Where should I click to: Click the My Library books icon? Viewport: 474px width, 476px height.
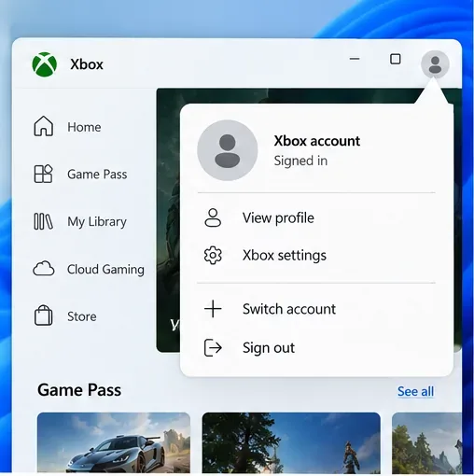click(43, 221)
